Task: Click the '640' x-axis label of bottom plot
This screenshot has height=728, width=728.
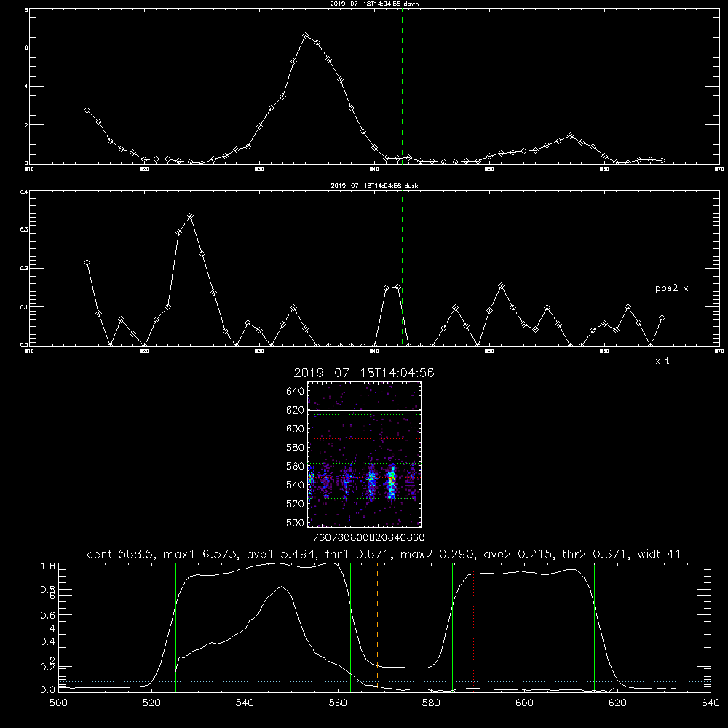Action: 711,703
